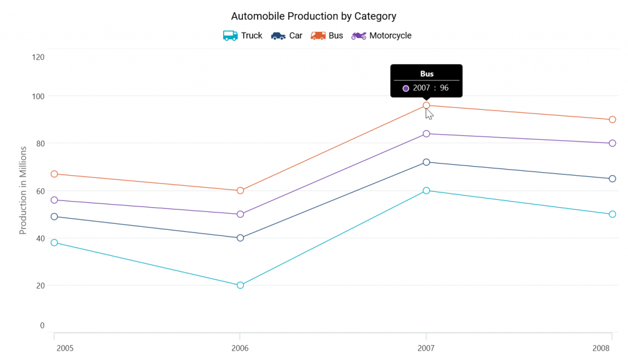
Task: Toggle the Motorcycle series legend label
Action: tap(390, 36)
